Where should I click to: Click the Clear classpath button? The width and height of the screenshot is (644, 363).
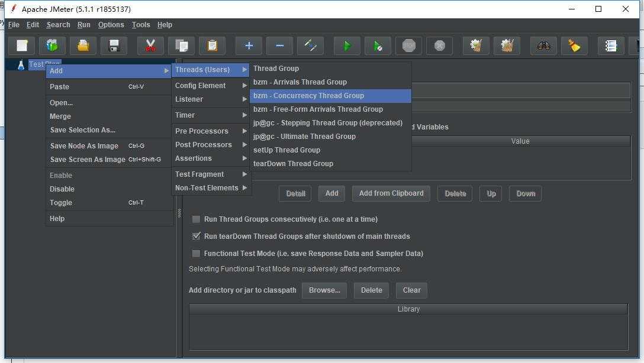[x=411, y=290]
